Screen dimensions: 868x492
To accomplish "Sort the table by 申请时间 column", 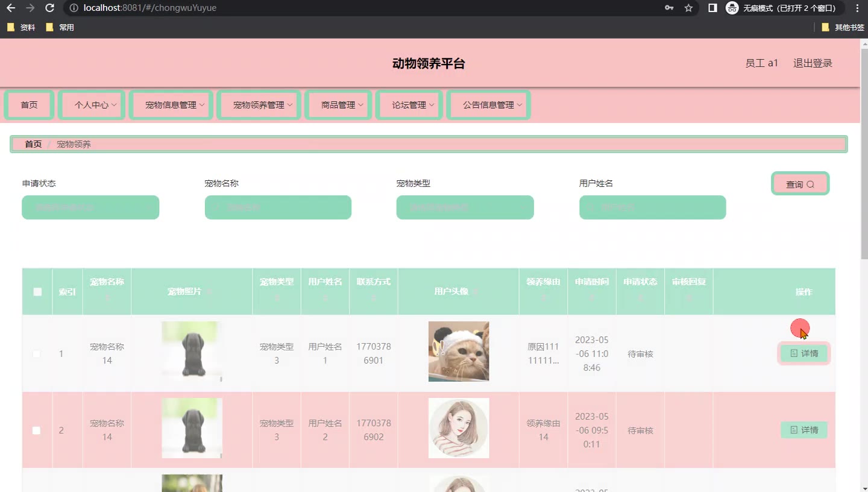I will [591, 297].
